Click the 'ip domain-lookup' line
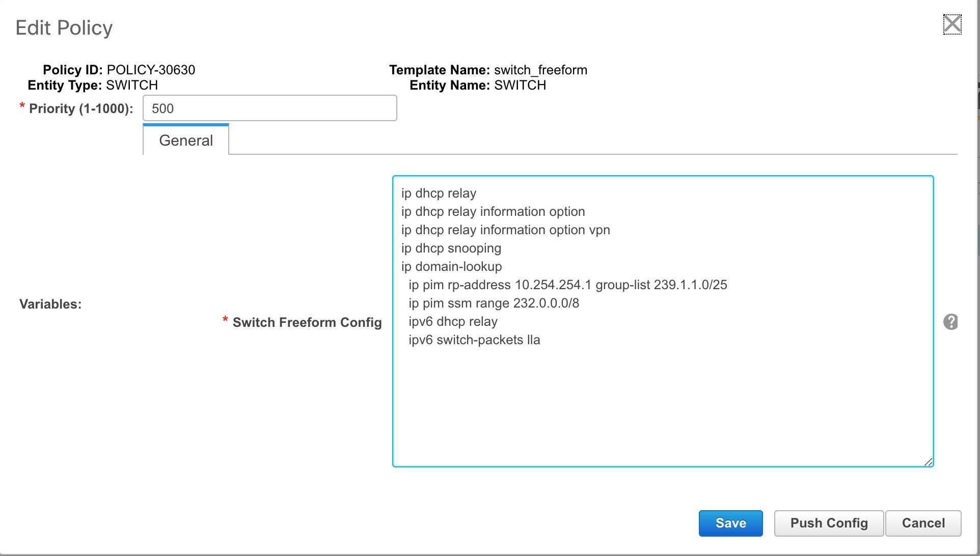 pyautogui.click(x=451, y=267)
